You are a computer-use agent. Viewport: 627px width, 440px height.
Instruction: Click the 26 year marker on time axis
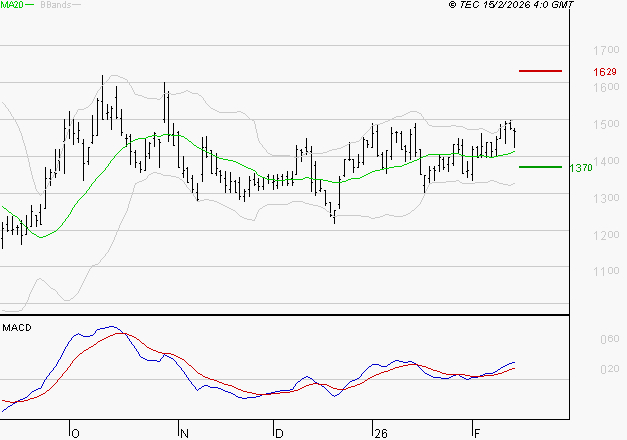(380, 433)
